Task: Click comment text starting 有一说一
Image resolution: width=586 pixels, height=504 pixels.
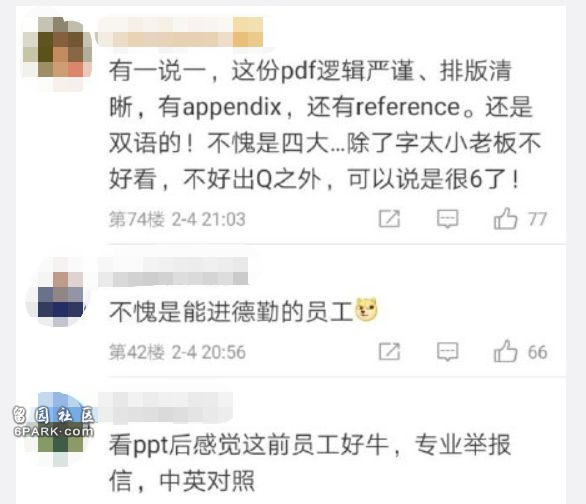Action: (324, 125)
